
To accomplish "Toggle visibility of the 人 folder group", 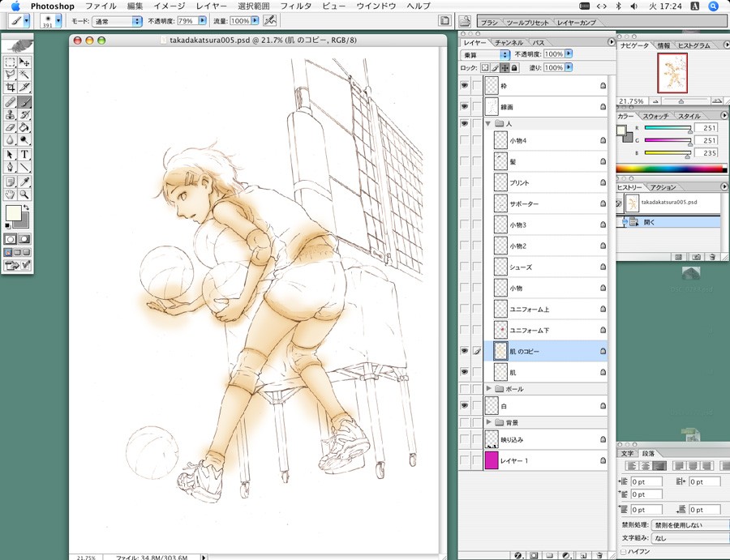I will [x=464, y=123].
